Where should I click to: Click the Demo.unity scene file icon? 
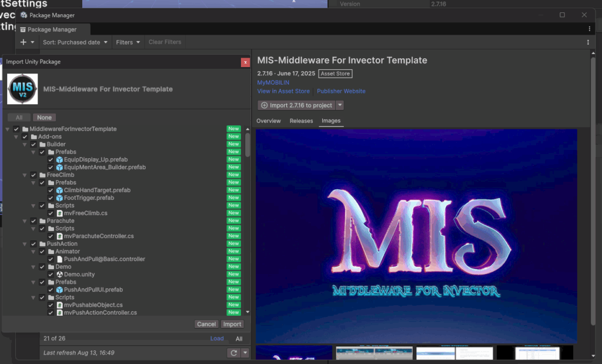click(x=59, y=275)
